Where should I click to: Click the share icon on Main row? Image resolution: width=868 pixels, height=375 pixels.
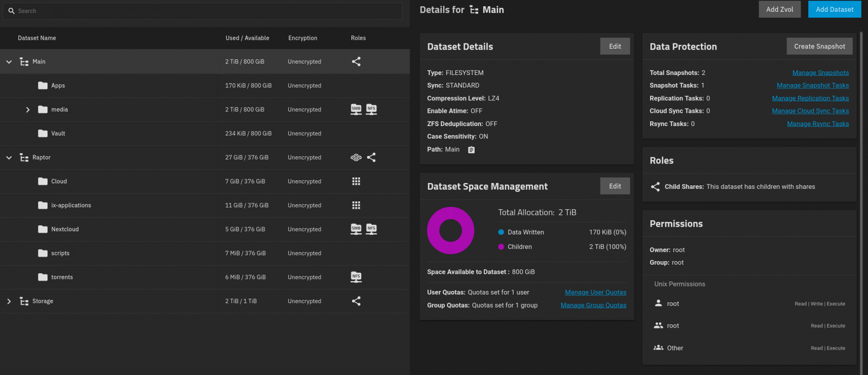[356, 61]
